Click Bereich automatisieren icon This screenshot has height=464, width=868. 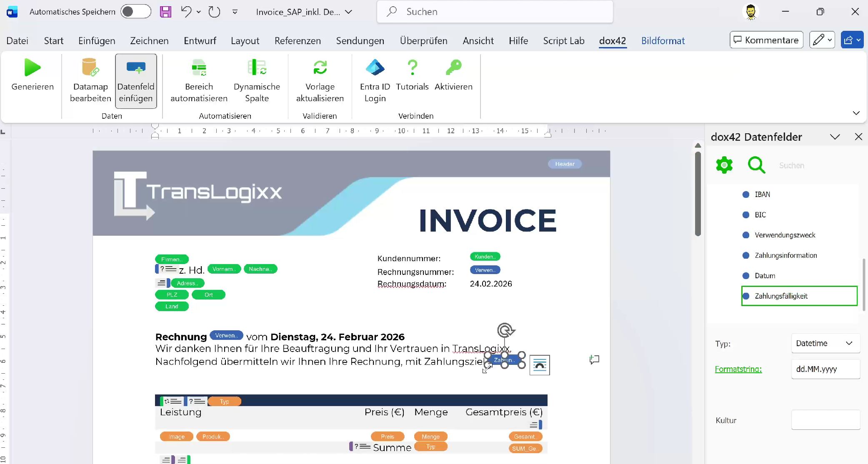(199, 67)
